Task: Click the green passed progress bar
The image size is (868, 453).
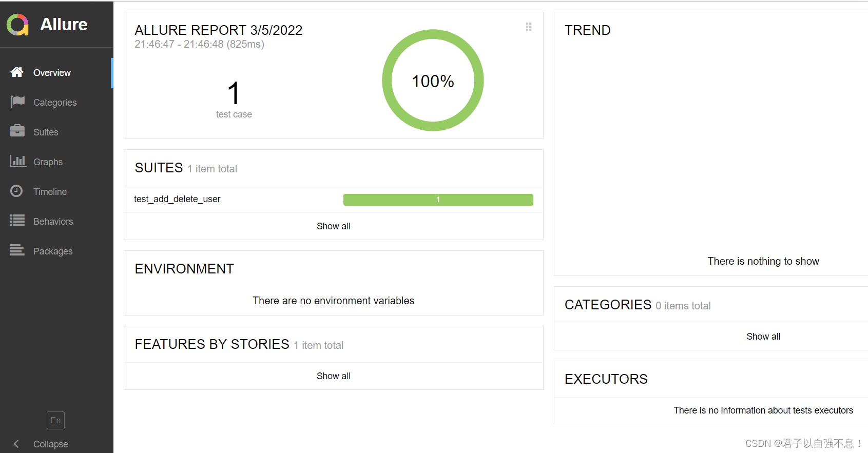Action: point(438,200)
